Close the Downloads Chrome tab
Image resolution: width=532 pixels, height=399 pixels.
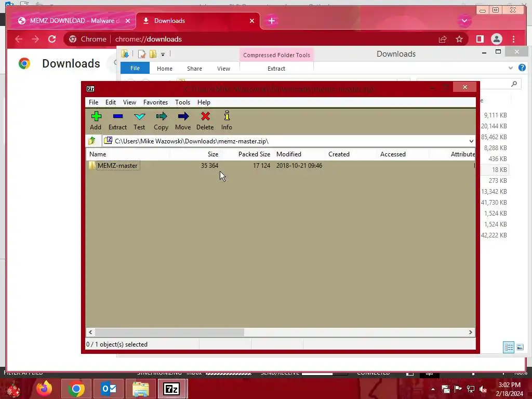tap(252, 21)
